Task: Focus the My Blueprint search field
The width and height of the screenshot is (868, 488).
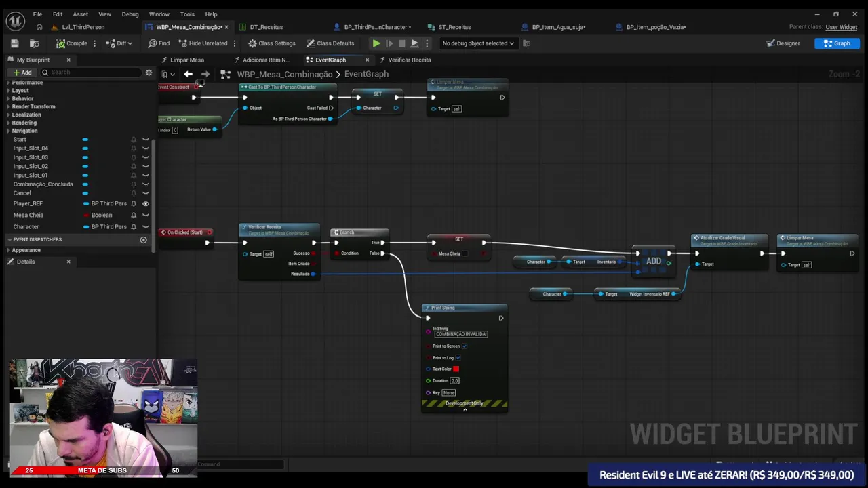Action: click(92, 73)
